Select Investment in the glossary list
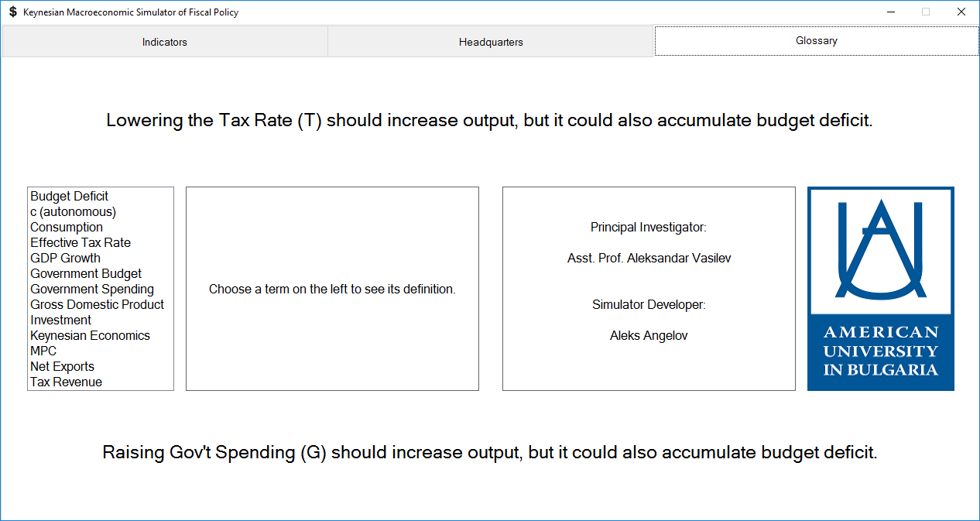The image size is (980, 521). pyautogui.click(x=61, y=320)
